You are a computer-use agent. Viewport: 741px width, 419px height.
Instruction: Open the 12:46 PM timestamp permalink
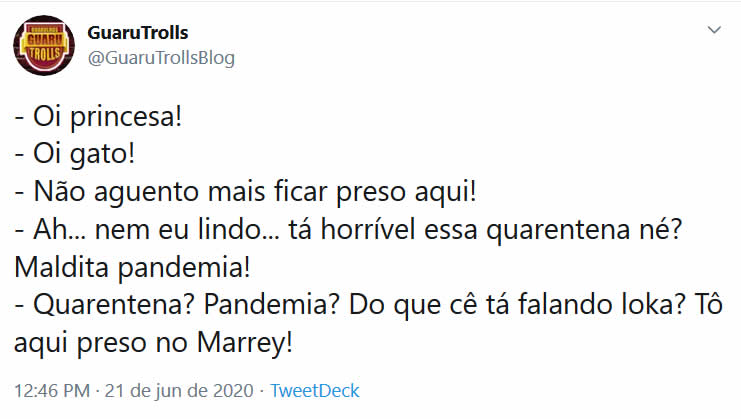[x=52, y=391]
